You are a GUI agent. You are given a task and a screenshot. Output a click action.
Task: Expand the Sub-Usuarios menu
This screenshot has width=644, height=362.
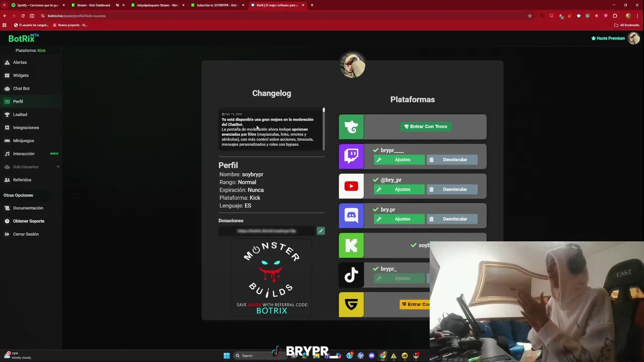tap(31, 167)
